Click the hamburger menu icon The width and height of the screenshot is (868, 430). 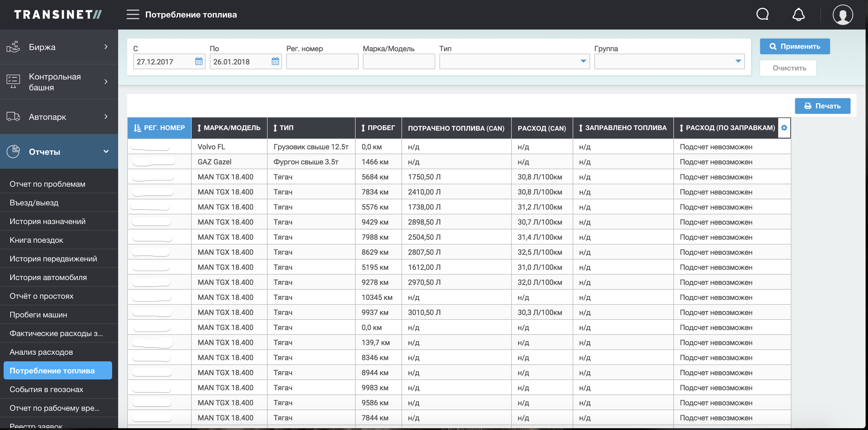point(133,14)
